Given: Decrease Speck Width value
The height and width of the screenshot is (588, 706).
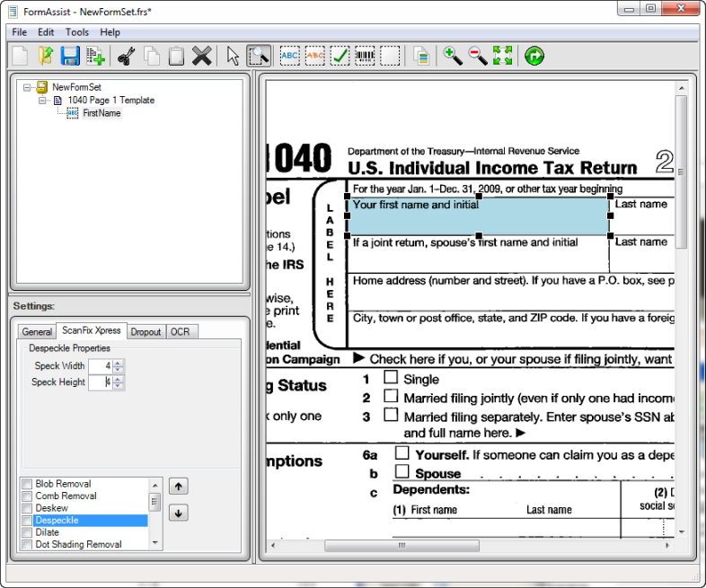Looking at the screenshot, I should pos(118,369).
